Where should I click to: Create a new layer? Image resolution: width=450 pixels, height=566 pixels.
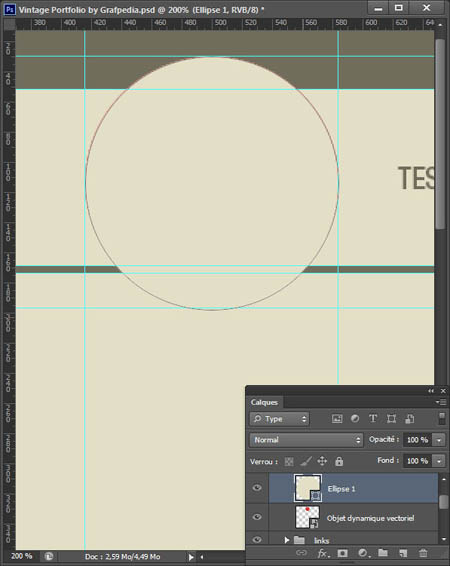(x=403, y=553)
